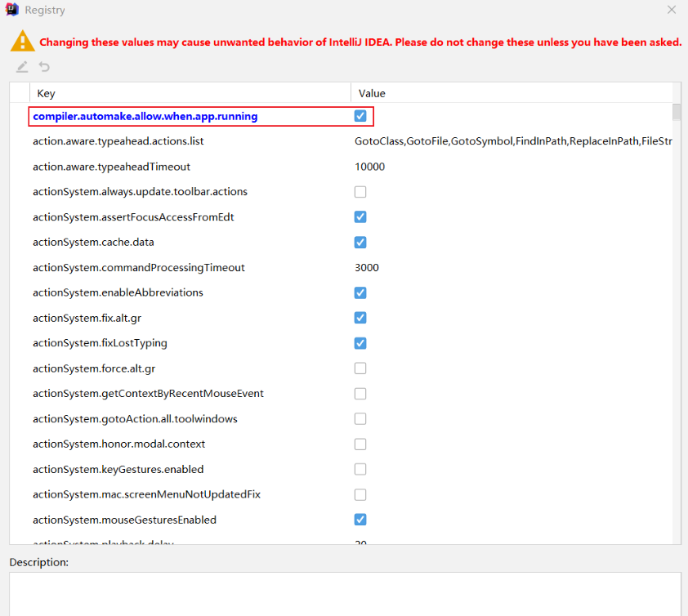Select key actionSystem.fix.alt.gr

coord(87,318)
